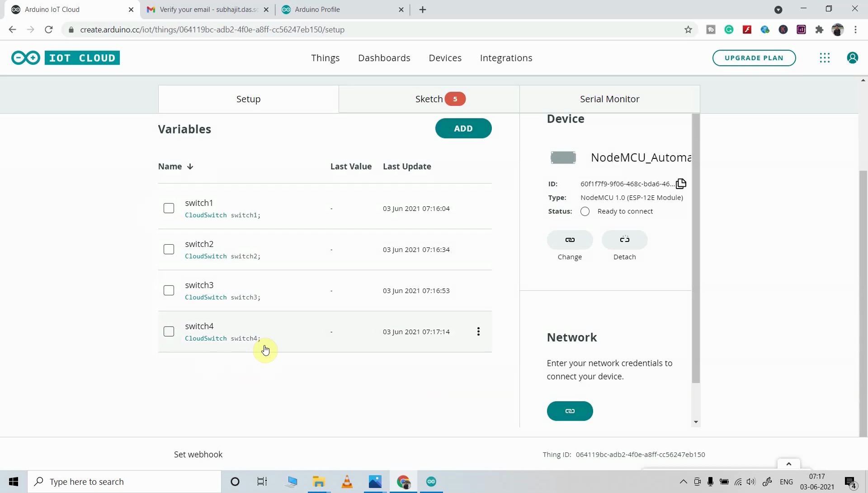Click the ADD variable button
Viewport: 868px width, 493px height.
click(463, 128)
